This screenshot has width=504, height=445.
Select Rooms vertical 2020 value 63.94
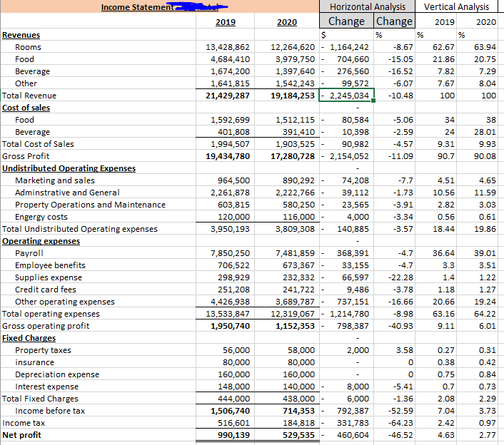tap(485, 47)
